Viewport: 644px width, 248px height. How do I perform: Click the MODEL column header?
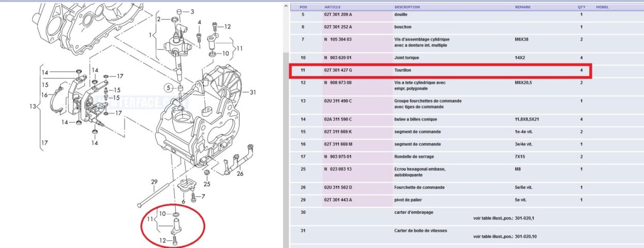tap(603, 7)
